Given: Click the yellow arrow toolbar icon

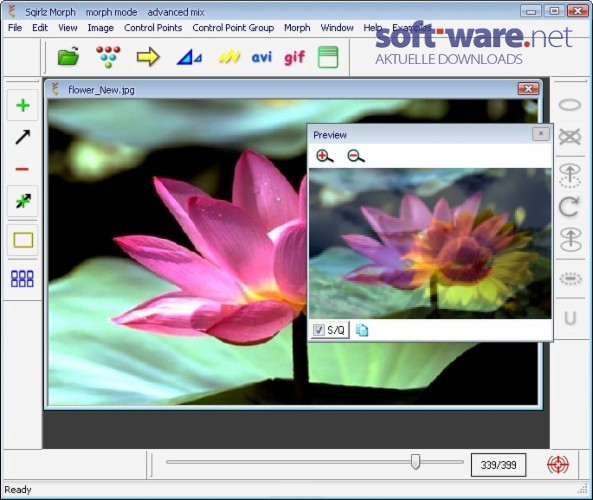Looking at the screenshot, I should [148, 57].
